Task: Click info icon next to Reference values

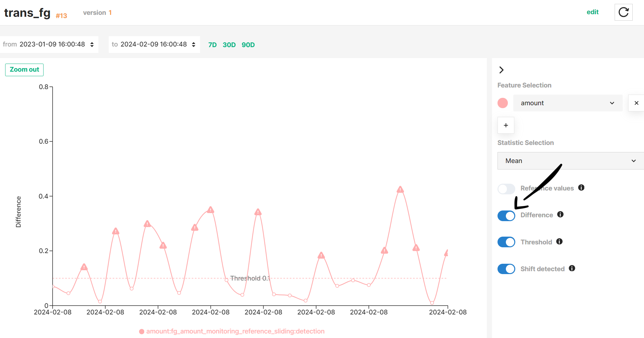Action: (x=581, y=188)
